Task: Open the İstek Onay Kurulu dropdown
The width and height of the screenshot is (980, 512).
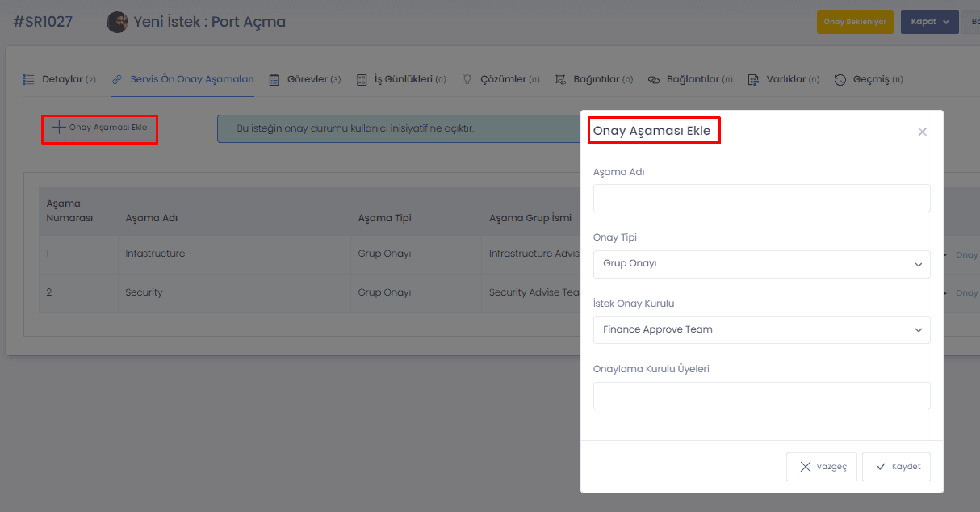Action: 761,329
